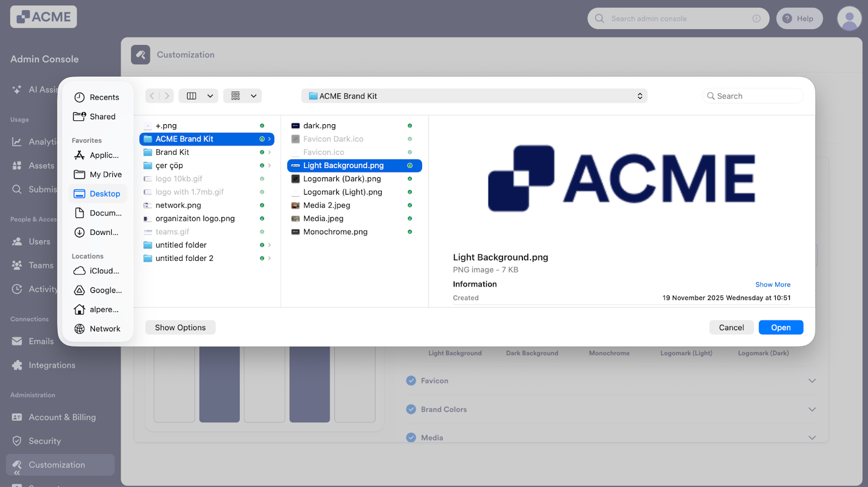The image size is (868, 487).
Task: Select Desktop in Favorites
Action: tap(98, 194)
